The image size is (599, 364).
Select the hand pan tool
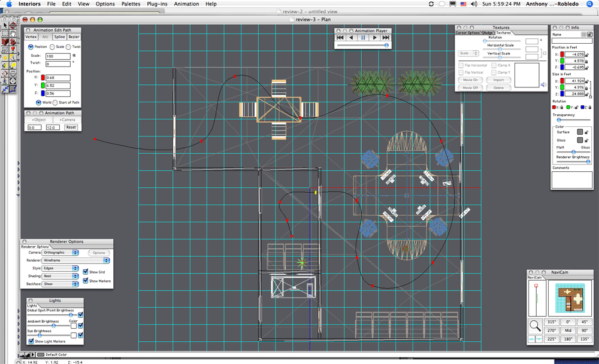click(x=13, y=34)
